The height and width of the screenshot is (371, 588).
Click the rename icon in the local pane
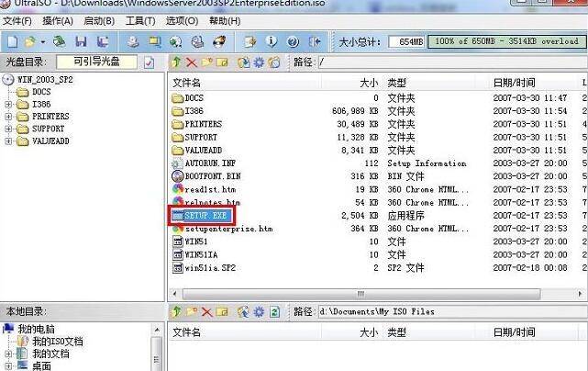[x=222, y=311]
